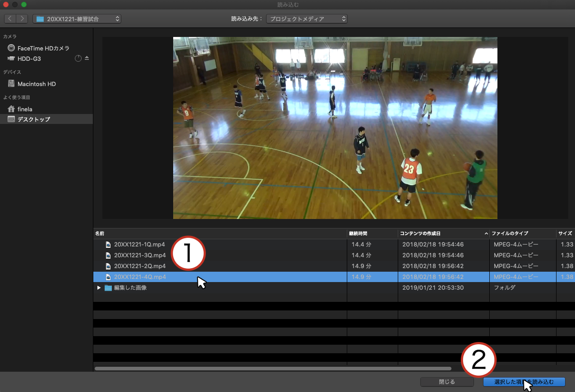
Task: Select HDD-G3 camera device
Action: (x=29, y=59)
